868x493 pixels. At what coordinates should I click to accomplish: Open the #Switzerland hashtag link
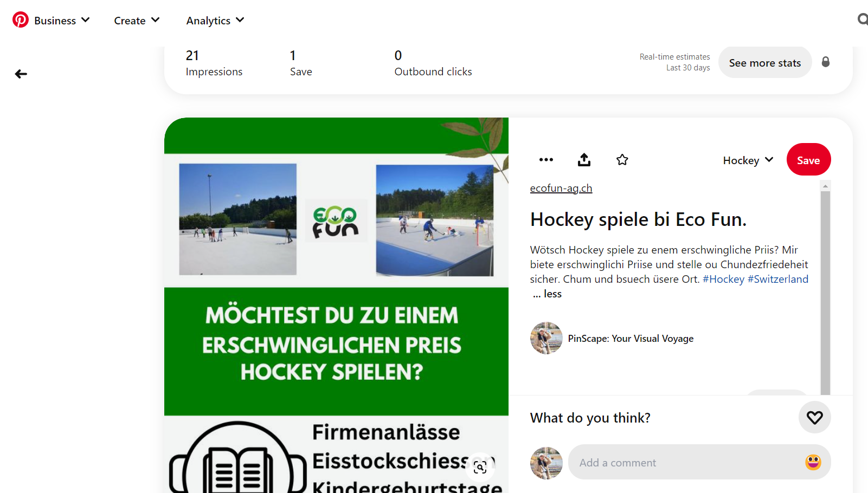(x=778, y=279)
